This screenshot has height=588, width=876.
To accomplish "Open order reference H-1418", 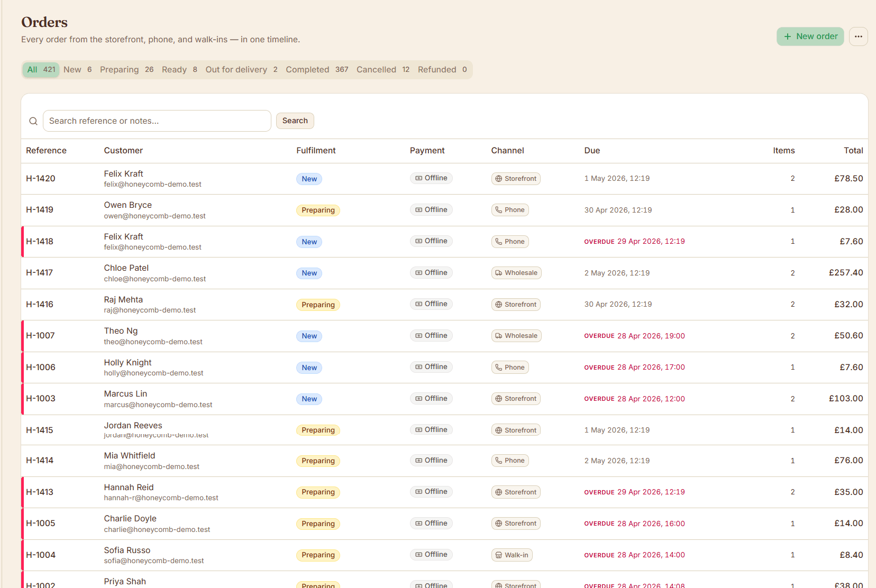I will tap(40, 242).
